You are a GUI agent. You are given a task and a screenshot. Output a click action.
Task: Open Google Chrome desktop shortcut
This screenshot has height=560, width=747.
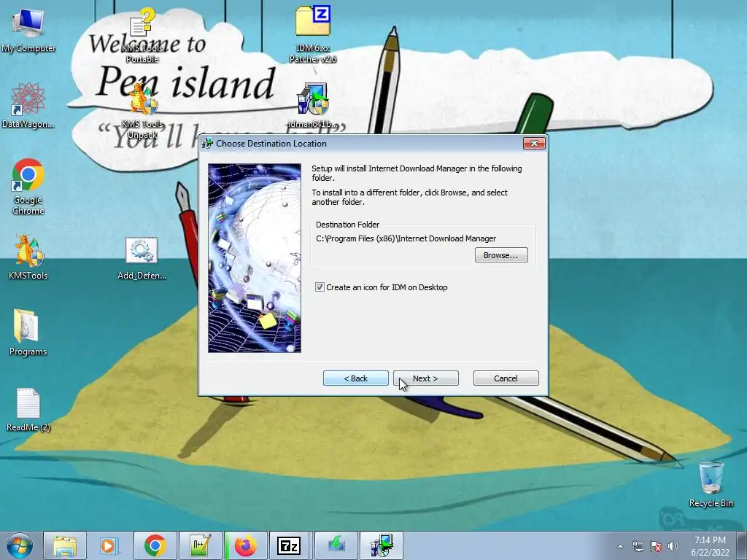(28, 187)
